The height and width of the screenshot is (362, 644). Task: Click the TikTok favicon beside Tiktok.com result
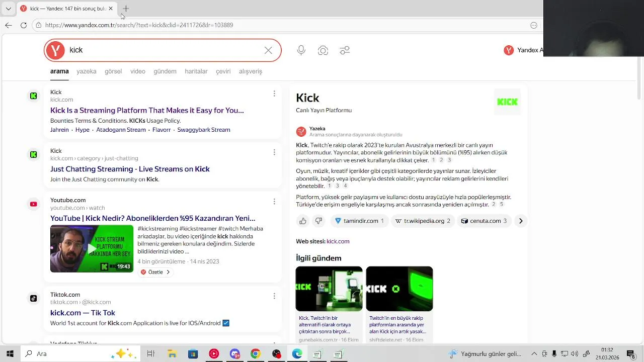click(x=33, y=299)
